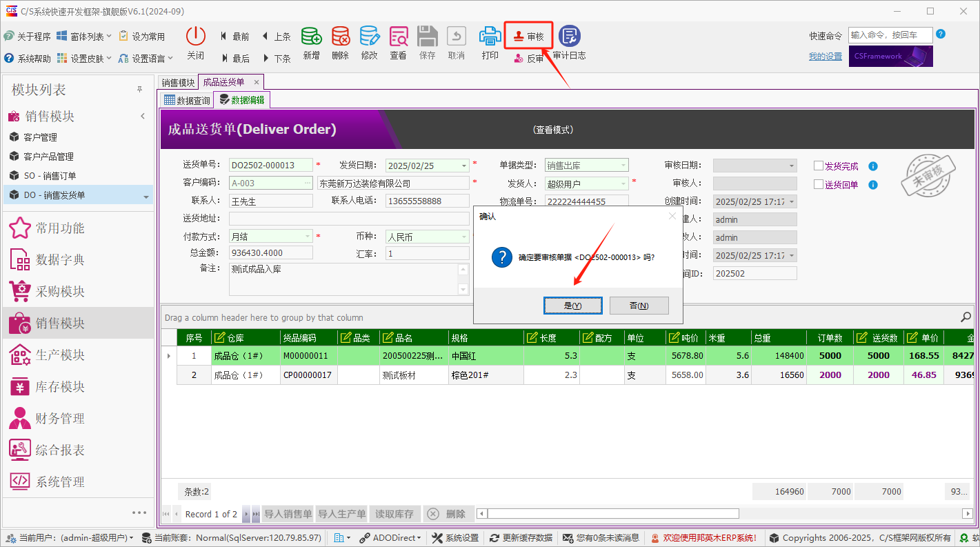Collapse the 销售模块 sidebar header chevron
The image size is (980, 547).
[143, 116]
